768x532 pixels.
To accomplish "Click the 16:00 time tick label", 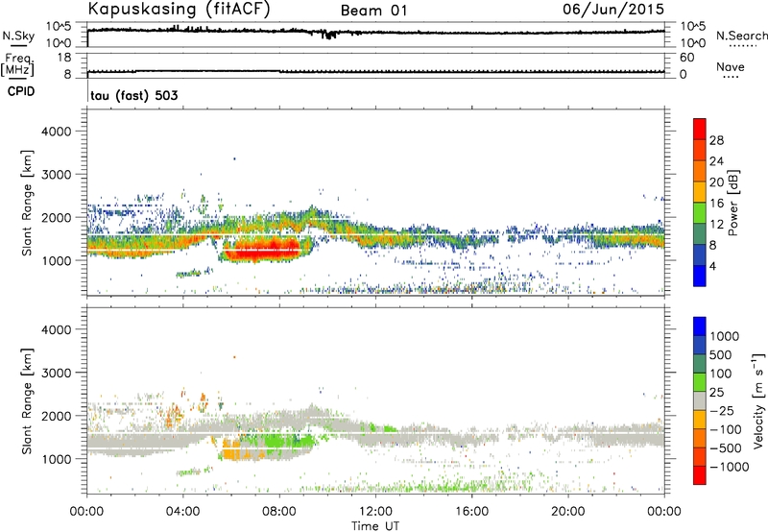I will tap(471, 512).
